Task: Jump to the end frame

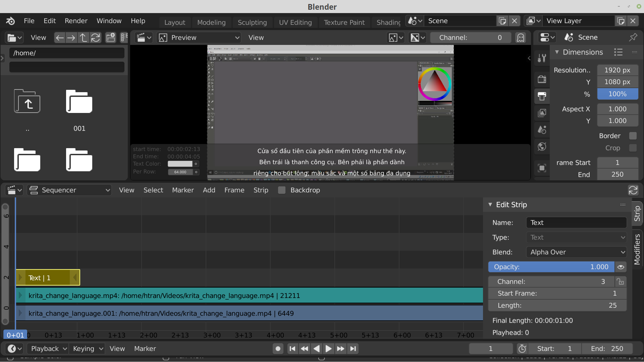Action: [353, 349]
